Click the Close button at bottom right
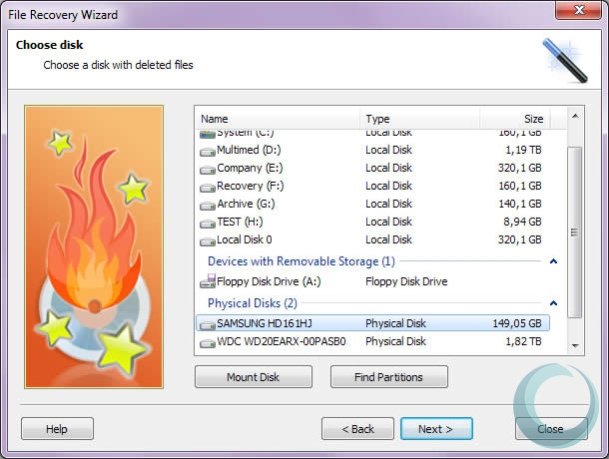This screenshot has height=459, width=609. tap(551, 429)
